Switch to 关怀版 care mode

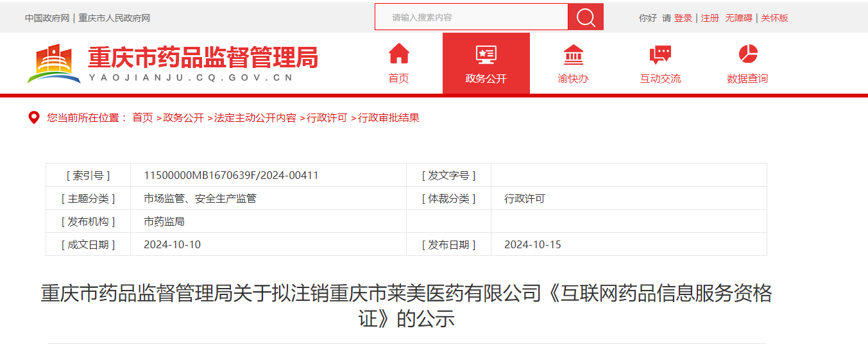pos(774,18)
